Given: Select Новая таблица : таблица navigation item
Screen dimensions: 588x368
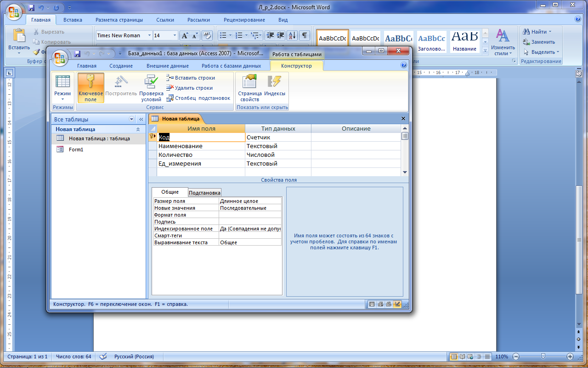Looking at the screenshot, I should [98, 138].
